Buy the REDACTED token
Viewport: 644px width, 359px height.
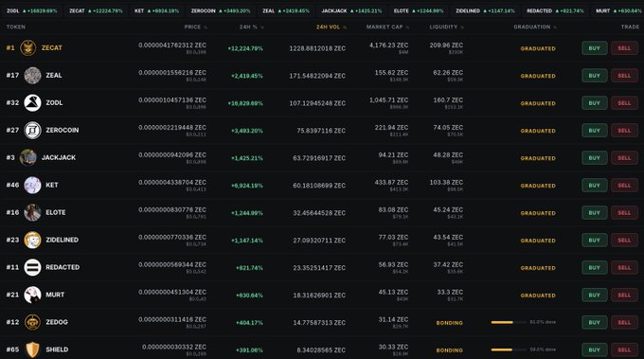coord(595,267)
